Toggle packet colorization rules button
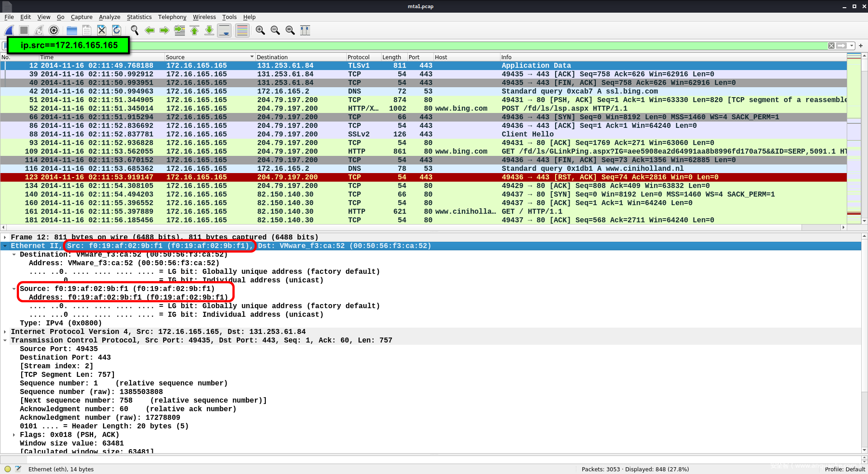Screen dimensions: 868x474 [242, 30]
